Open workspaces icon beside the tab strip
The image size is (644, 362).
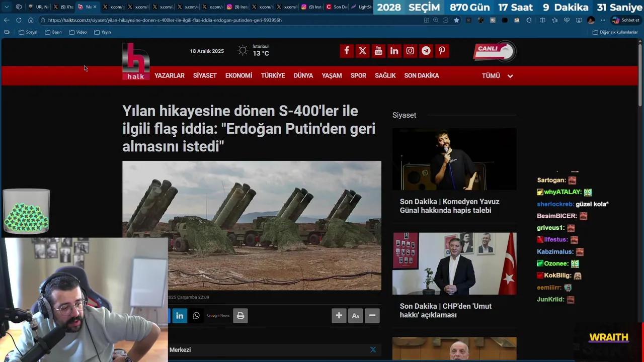click(19, 7)
